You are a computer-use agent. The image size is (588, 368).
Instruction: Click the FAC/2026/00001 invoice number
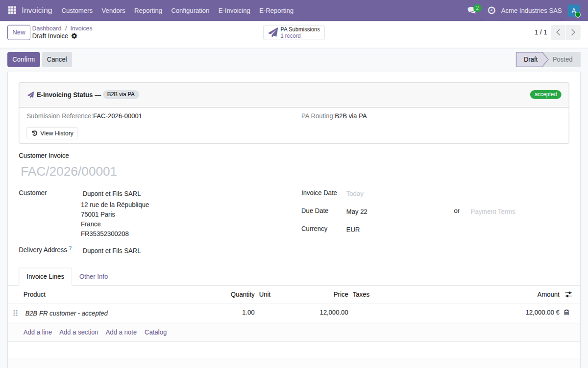click(69, 172)
